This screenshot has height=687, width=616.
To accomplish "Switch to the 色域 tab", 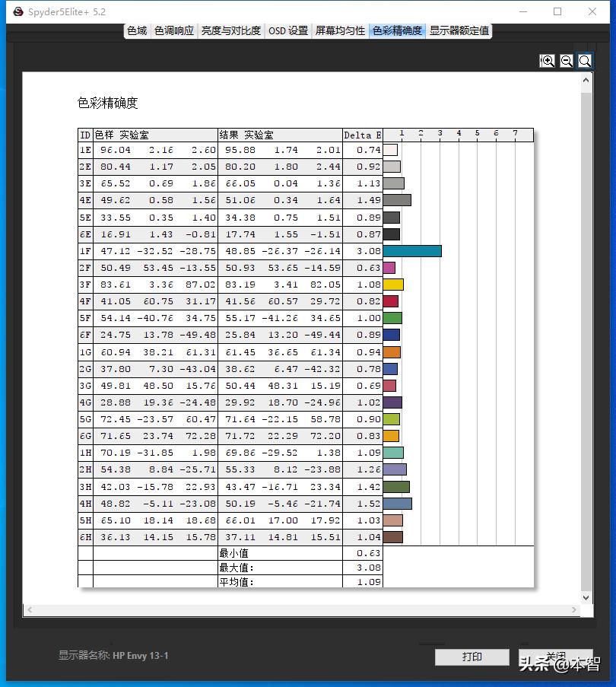I will point(137,31).
